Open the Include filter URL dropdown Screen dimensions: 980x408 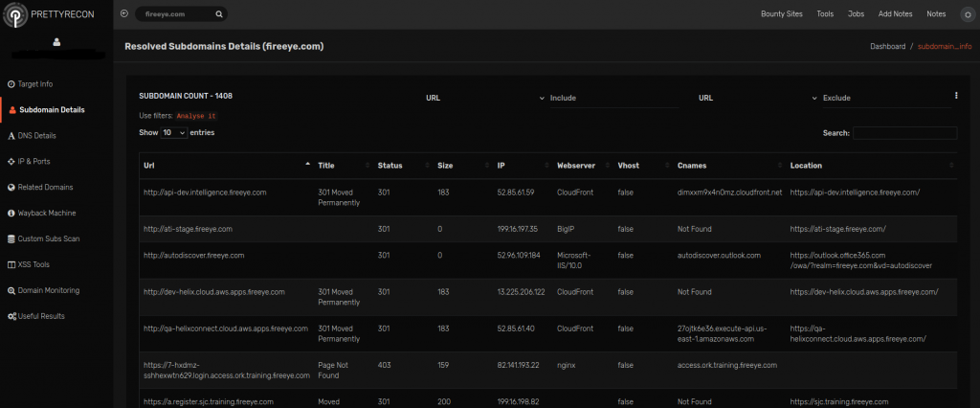[485, 99]
